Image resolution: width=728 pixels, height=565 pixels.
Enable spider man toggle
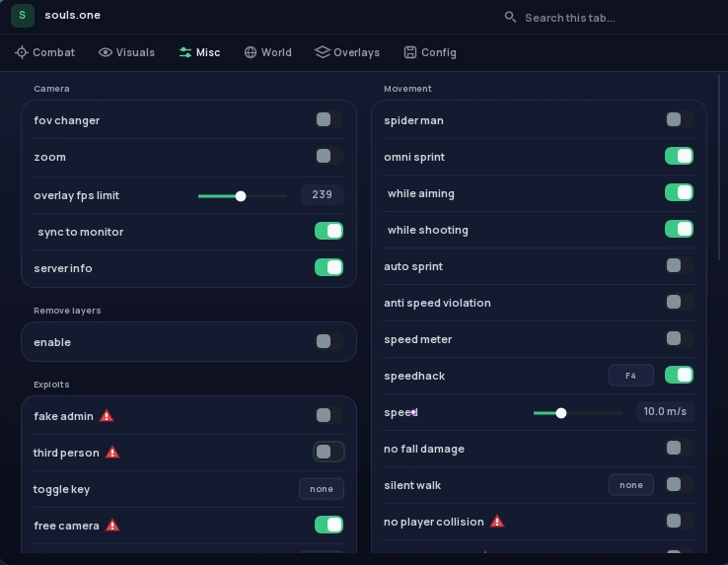(x=680, y=119)
